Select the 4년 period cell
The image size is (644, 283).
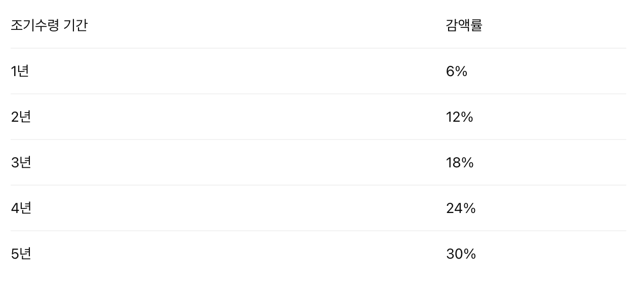click(x=21, y=208)
